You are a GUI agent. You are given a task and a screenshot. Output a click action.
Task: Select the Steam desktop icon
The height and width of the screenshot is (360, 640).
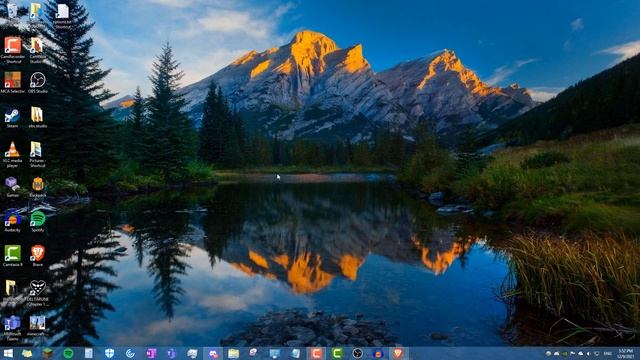tap(12, 118)
